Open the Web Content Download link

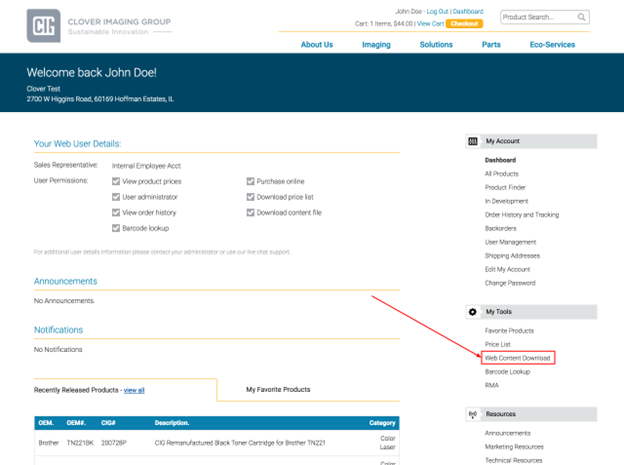[x=517, y=358]
